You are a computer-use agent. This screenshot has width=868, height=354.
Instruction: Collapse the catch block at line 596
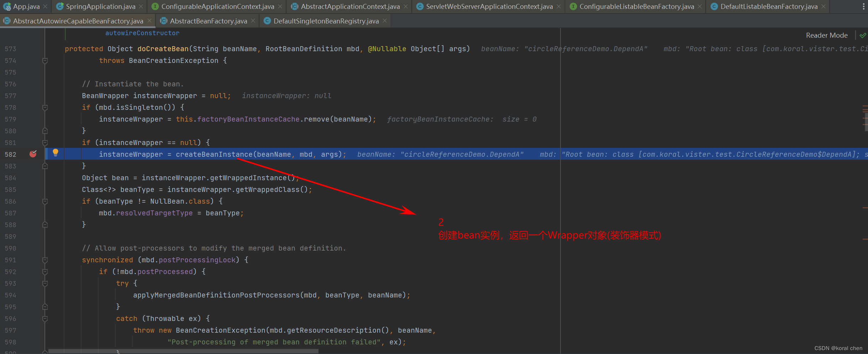tap(45, 319)
